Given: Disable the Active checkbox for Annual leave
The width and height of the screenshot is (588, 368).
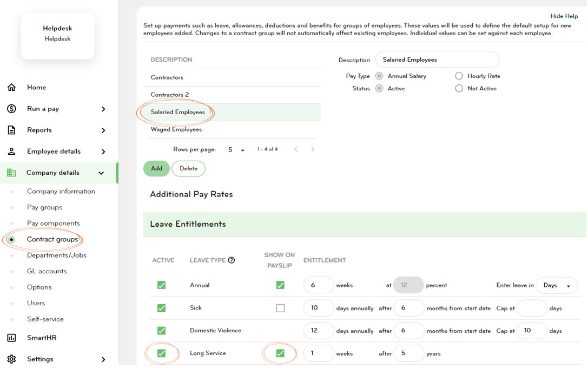Looking at the screenshot, I should pyautogui.click(x=161, y=285).
